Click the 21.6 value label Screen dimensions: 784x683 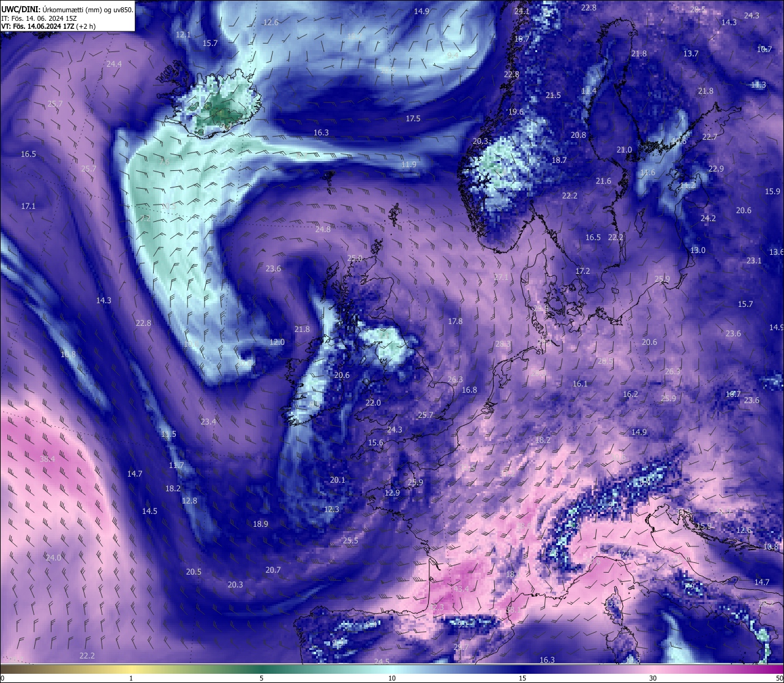(603, 181)
